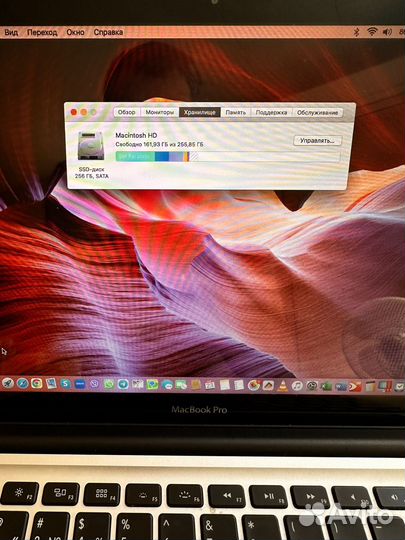Click the Bluetooth status icon
The image size is (405, 540).
point(357,32)
